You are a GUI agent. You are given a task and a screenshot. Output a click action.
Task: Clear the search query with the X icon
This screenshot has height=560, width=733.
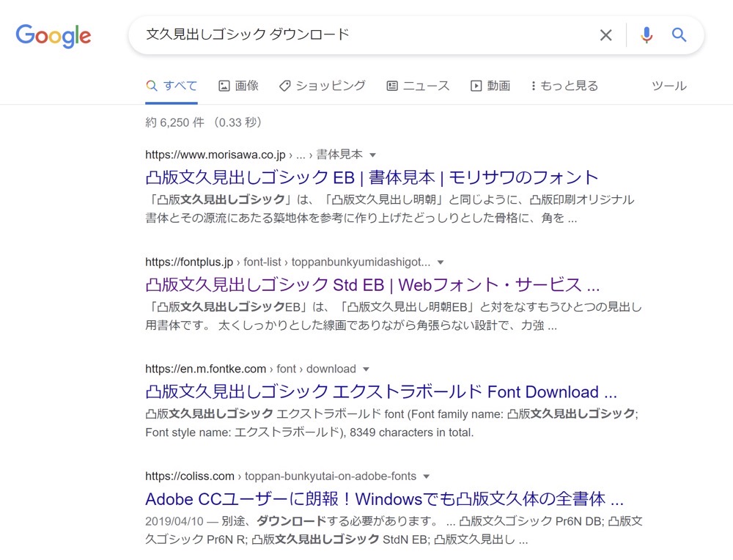pyautogui.click(x=606, y=35)
